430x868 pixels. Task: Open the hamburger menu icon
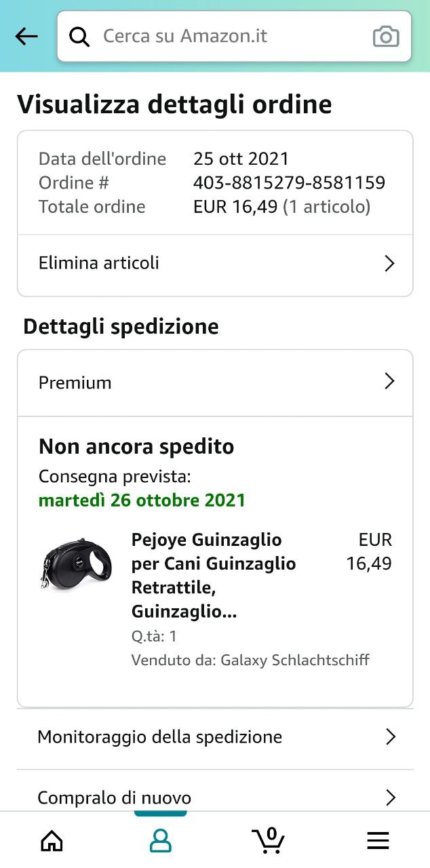tap(378, 840)
